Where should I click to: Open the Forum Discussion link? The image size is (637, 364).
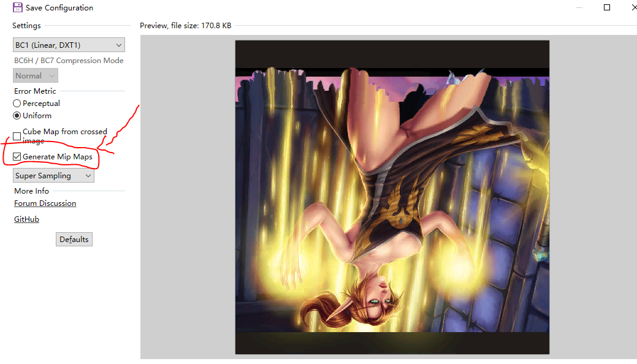click(45, 203)
